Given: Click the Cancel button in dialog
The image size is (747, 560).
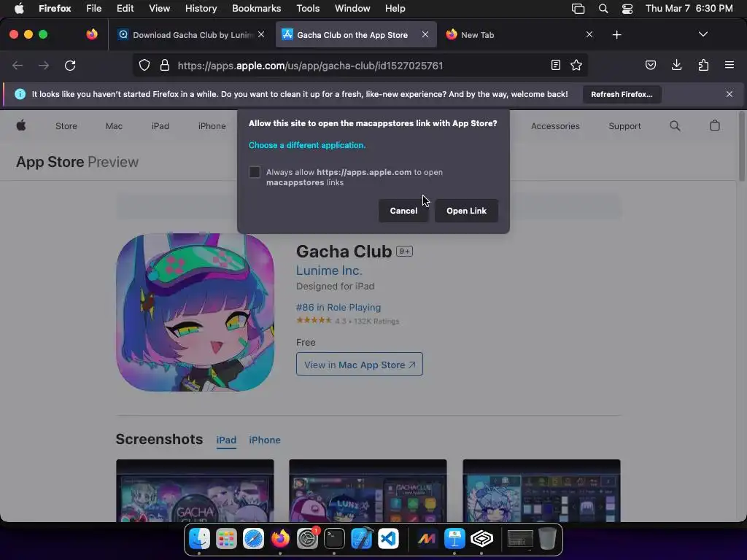Looking at the screenshot, I should click(x=403, y=211).
